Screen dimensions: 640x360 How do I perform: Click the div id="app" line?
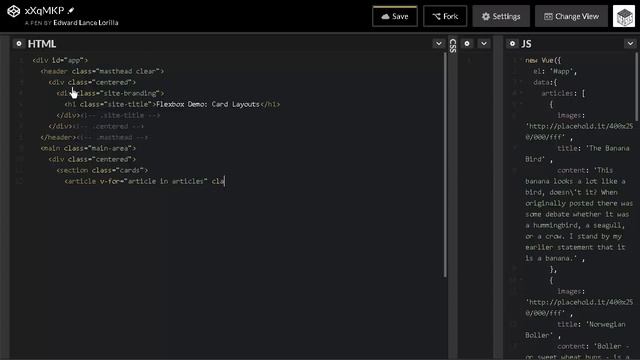tap(60, 60)
